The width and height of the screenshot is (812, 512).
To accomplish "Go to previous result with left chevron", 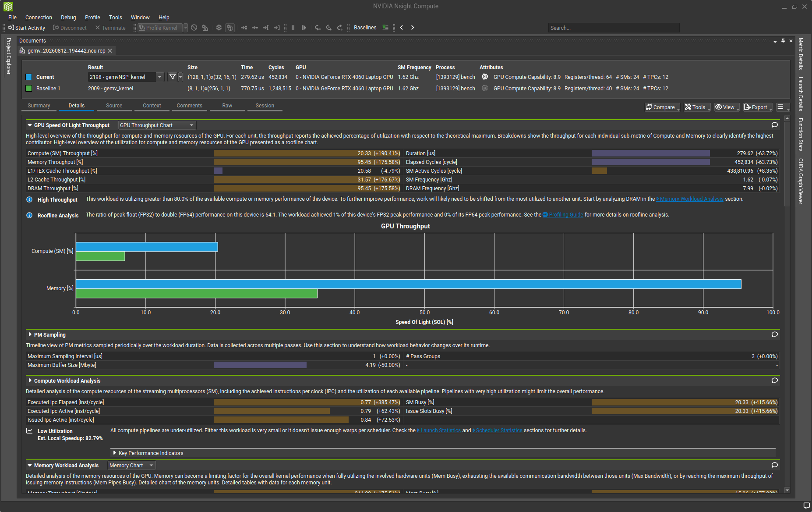I will click(402, 28).
